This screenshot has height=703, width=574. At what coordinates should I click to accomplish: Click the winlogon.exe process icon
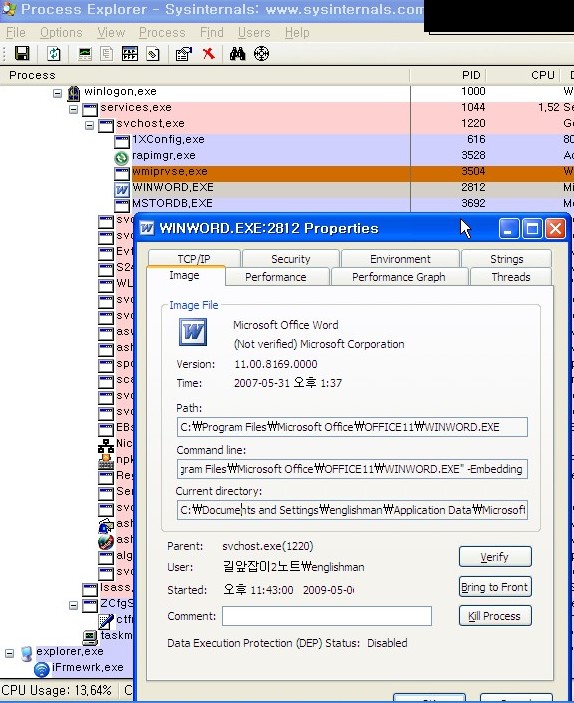coord(74,93)
